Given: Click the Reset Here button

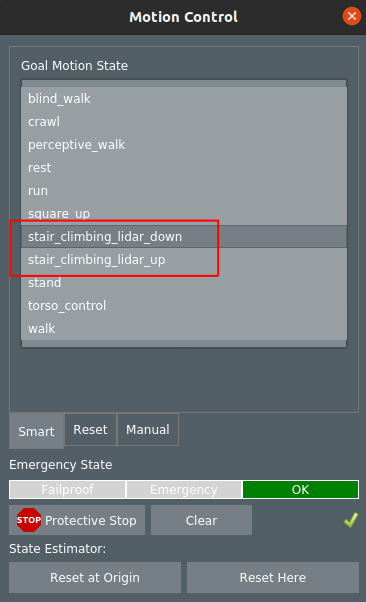Looking at the screenshot, I should pyautogui.click(x=273, y=577).
